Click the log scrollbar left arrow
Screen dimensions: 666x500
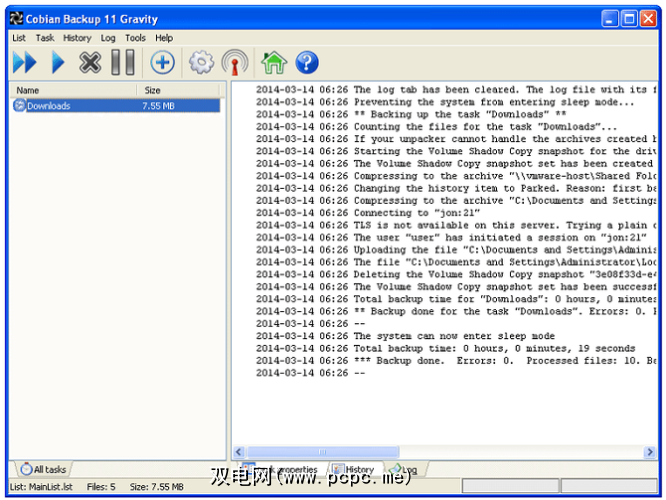tap(239, 452)
